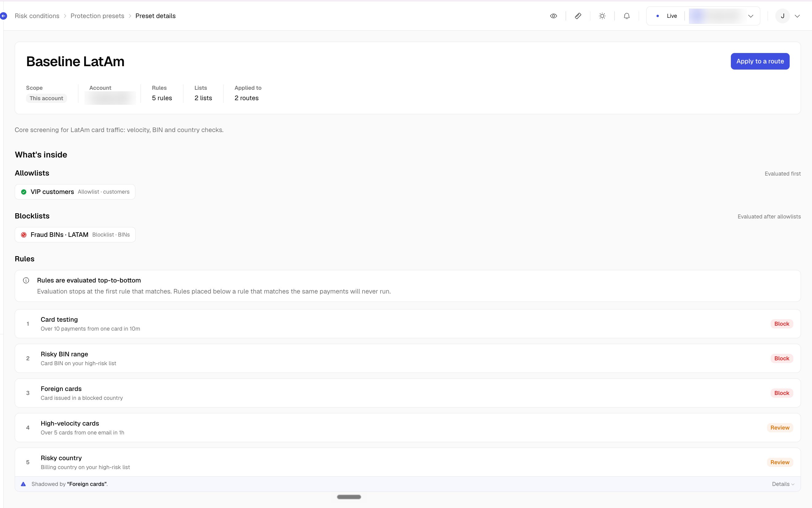The width and height of the screenshot is (812, 508).
Task: Open the Risky country rule
Action: coord(408,462)
